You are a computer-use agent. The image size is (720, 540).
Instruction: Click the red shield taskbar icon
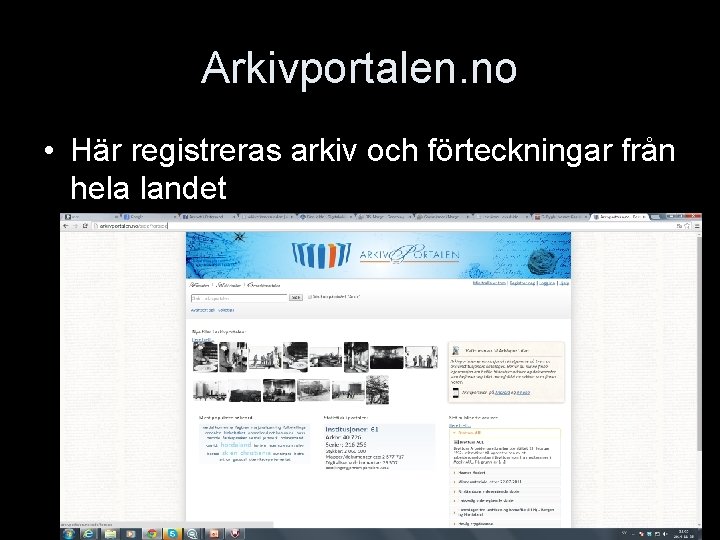235,534
